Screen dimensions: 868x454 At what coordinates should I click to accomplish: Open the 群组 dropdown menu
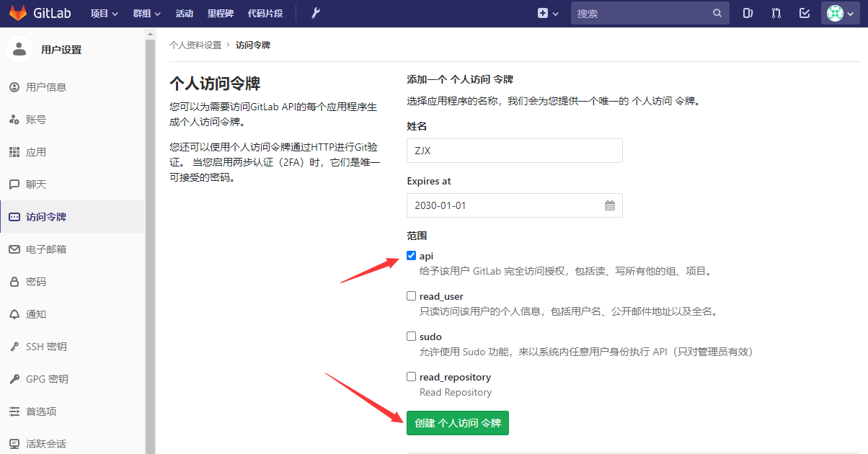[x=146, y=12]
